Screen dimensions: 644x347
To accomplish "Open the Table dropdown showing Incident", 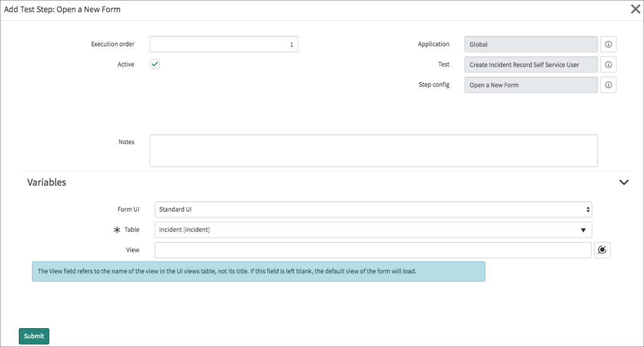I will tap(373, 230).
